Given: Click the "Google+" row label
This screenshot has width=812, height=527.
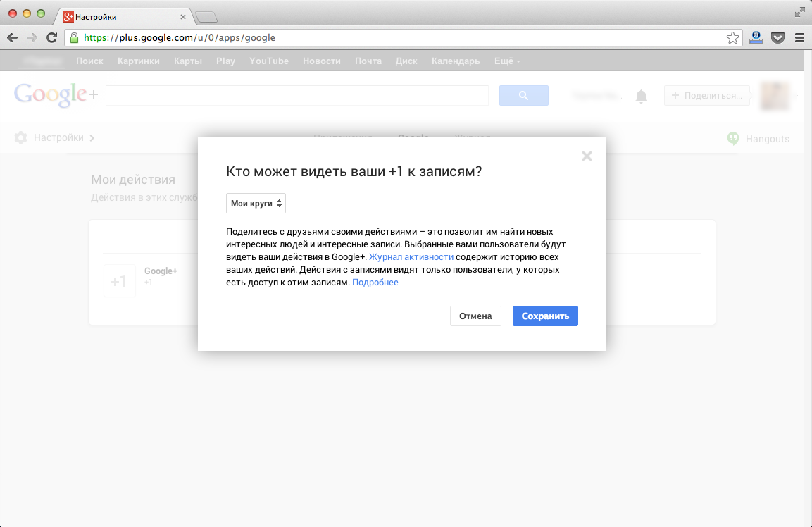Looking at the screenshot, I should pyautogui.click(x=161, y=271).
